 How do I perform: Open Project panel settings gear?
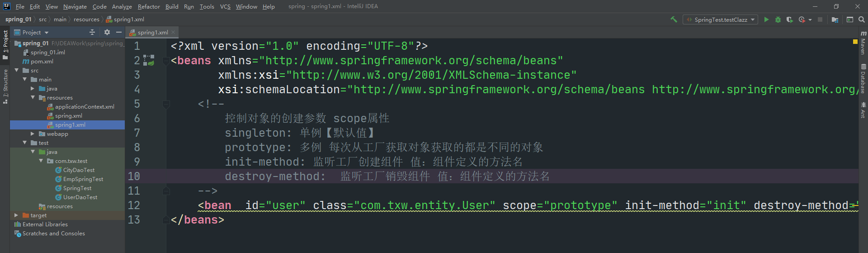coord(107,32)
